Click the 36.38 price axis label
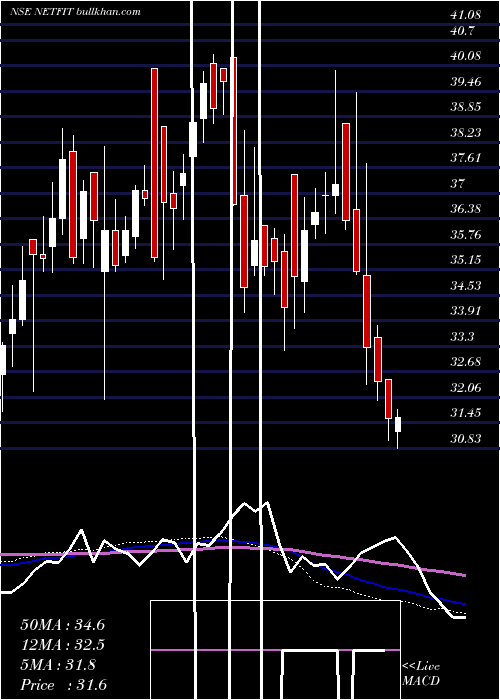This screenshot has height=700, width=500. [466, 209]
